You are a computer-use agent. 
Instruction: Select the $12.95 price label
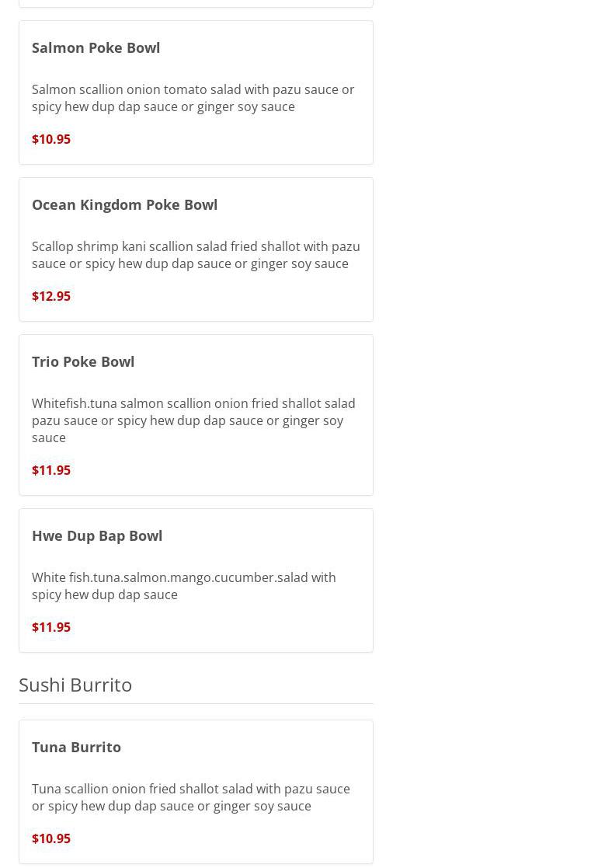[x=51, y=296]
